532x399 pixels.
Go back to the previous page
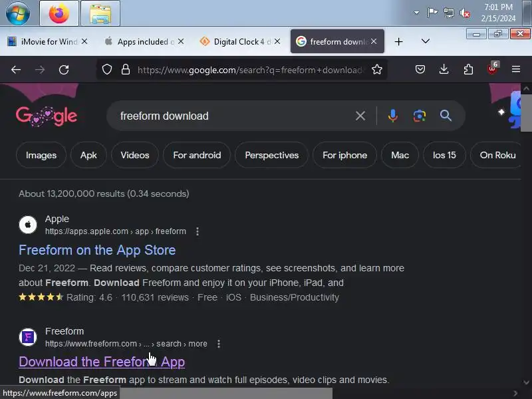[16, 70]
